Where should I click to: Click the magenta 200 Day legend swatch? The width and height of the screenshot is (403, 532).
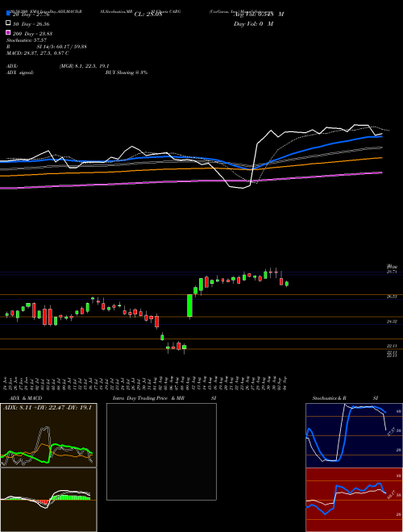pos(8,32)
